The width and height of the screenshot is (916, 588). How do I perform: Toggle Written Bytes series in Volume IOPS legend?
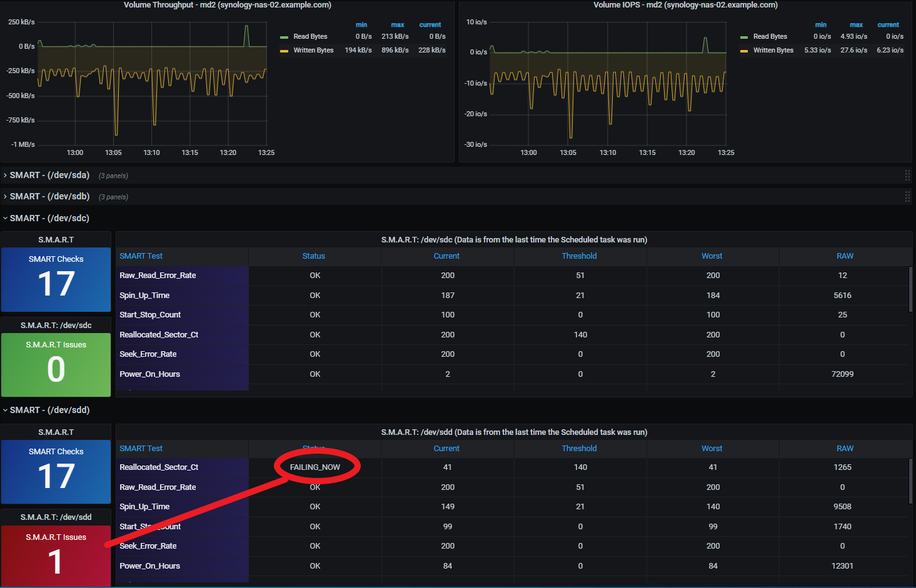tap(773, 50)
